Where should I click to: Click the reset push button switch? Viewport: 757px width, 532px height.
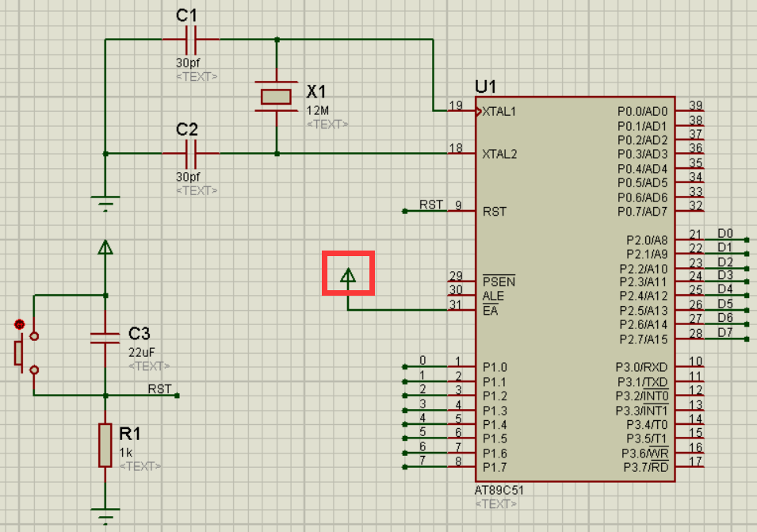(25, 352)
